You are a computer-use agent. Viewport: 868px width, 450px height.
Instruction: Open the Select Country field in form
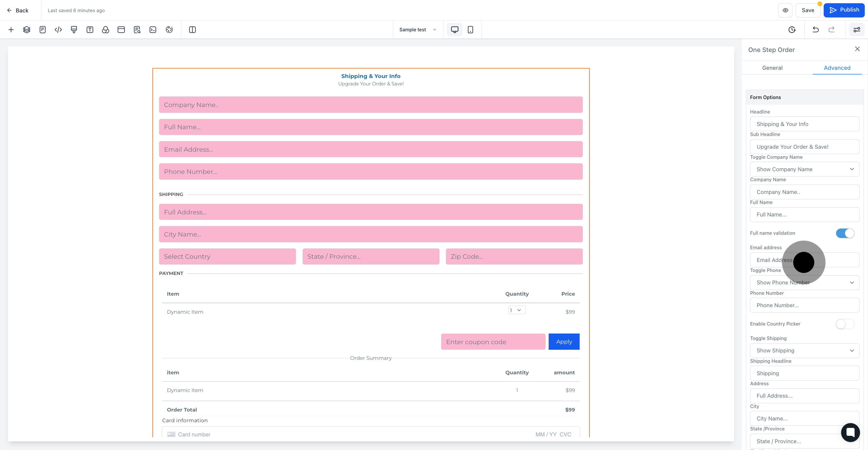pyautogui.click(x=227, y=256)
